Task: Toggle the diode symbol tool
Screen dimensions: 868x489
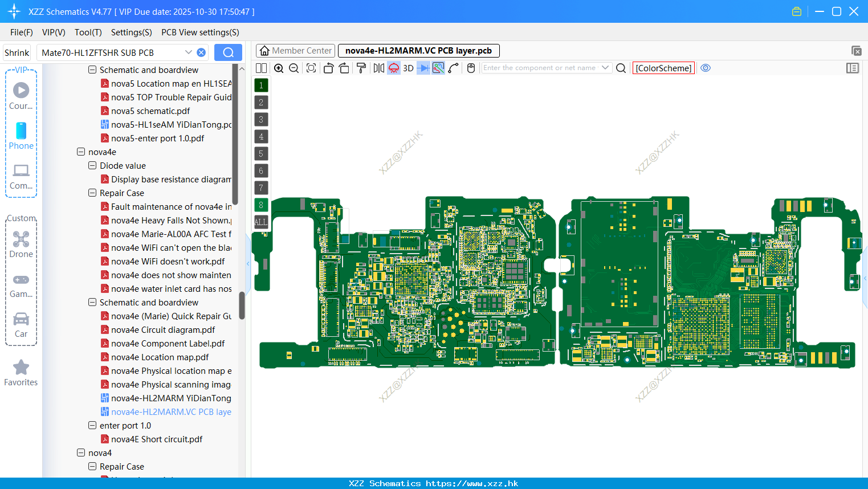Action: 423,68
